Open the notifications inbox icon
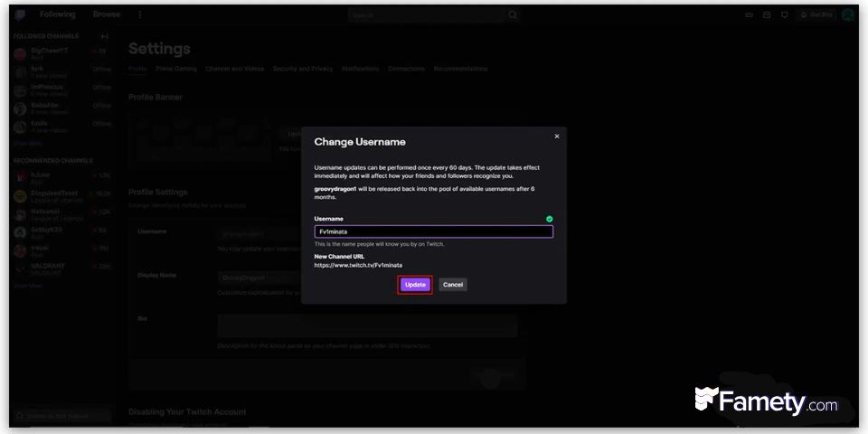868x434 pixels. (x=767, y=15)
